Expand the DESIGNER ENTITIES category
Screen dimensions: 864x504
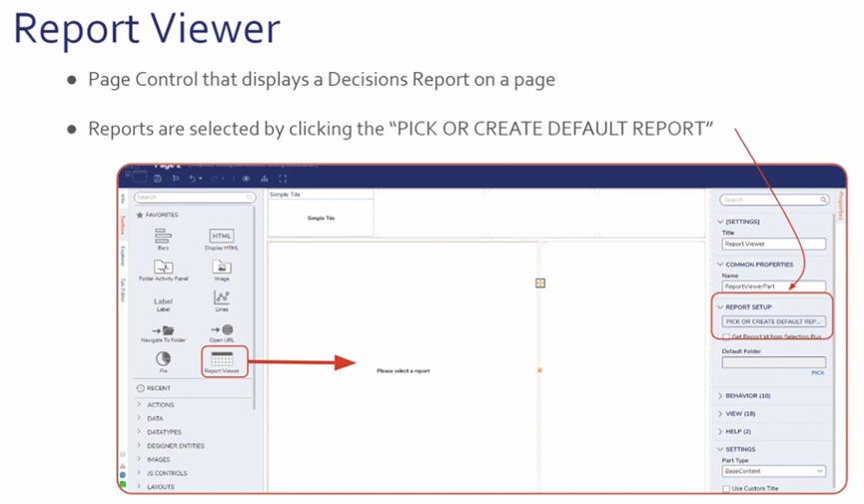[x=139, y=445]
